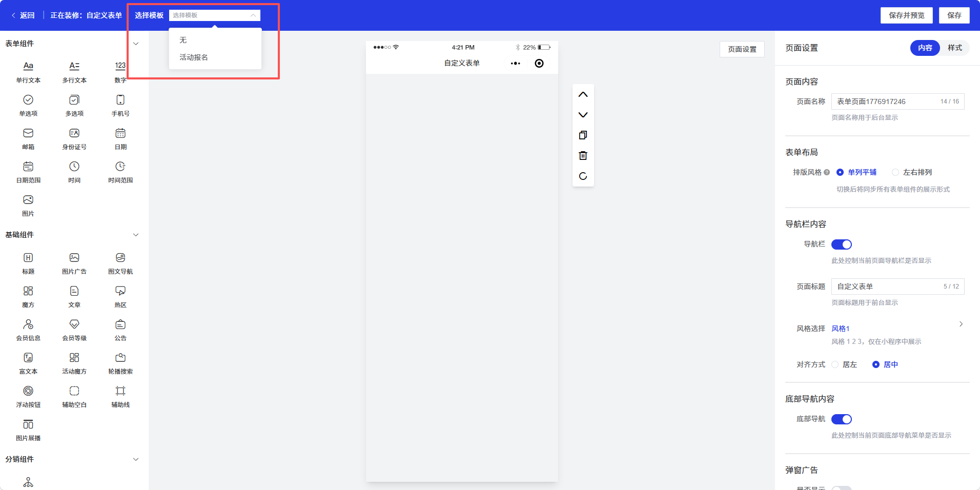This screenshot has width=980, height=490.
Task: Open the 选择模板 template dropdown
Action: [215, 15]
